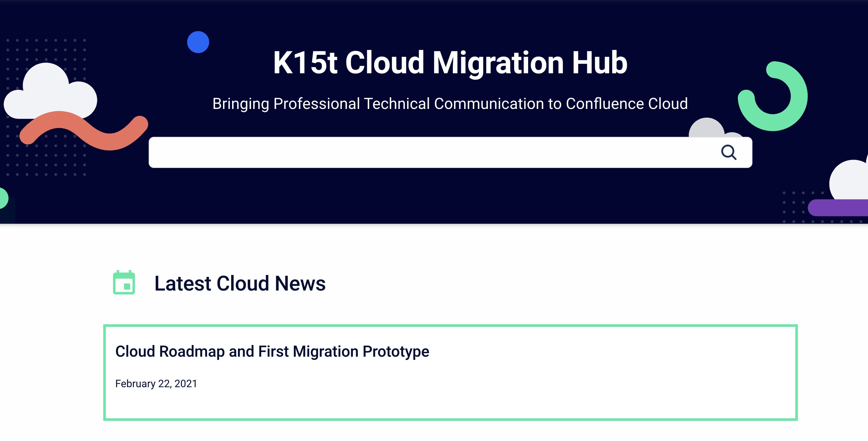Viewport: 868px width, 441px height.
Task: Click the small gray cloud above search box
Action: click(706, 129)
